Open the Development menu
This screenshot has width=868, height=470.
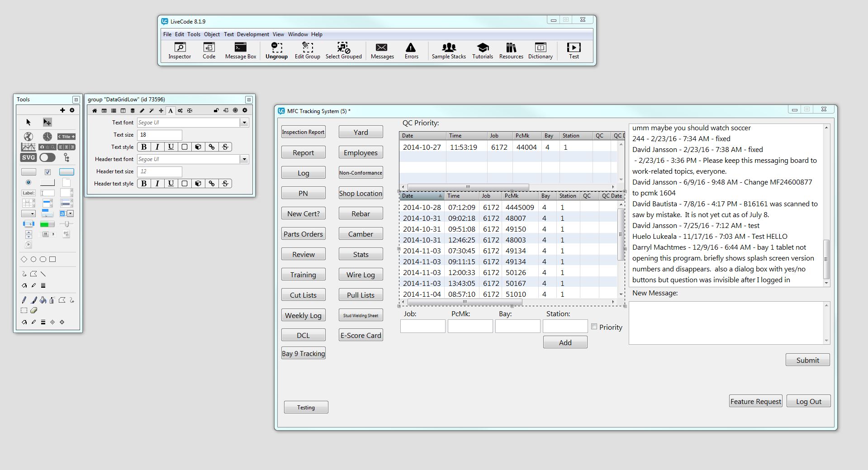pos(252,34)
